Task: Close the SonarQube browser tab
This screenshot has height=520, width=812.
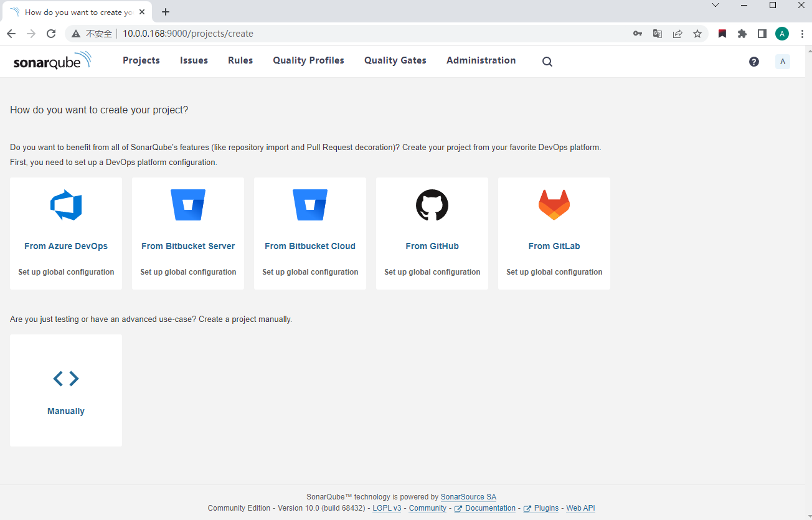Action: [x=142, y=12]
